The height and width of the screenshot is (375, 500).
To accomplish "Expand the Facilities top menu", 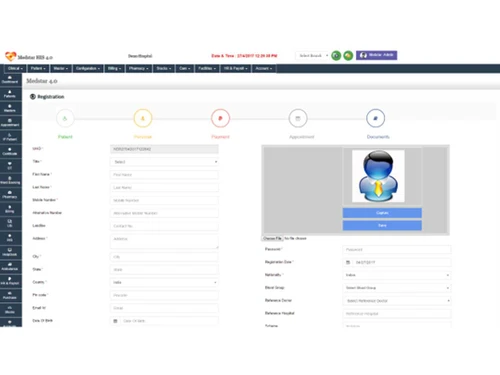I will pos(207,68).
